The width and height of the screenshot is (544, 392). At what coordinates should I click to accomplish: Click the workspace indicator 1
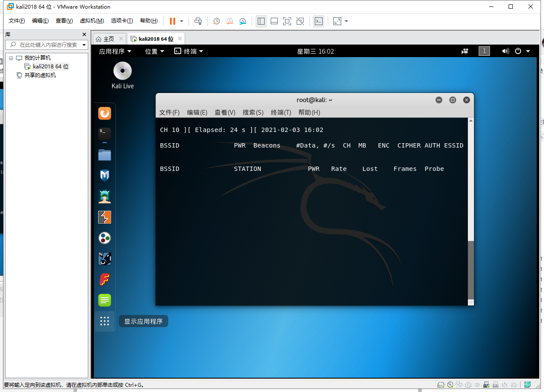[484, 51]
